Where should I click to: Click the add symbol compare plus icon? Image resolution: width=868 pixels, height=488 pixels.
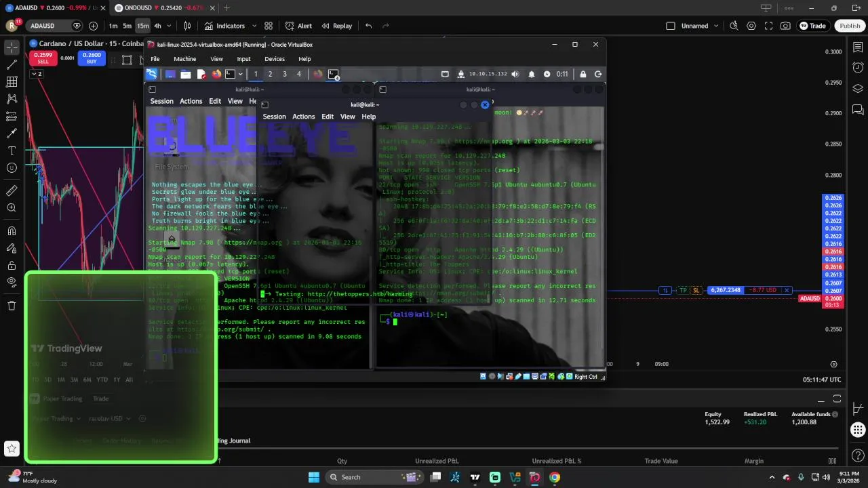pos(93,26)
